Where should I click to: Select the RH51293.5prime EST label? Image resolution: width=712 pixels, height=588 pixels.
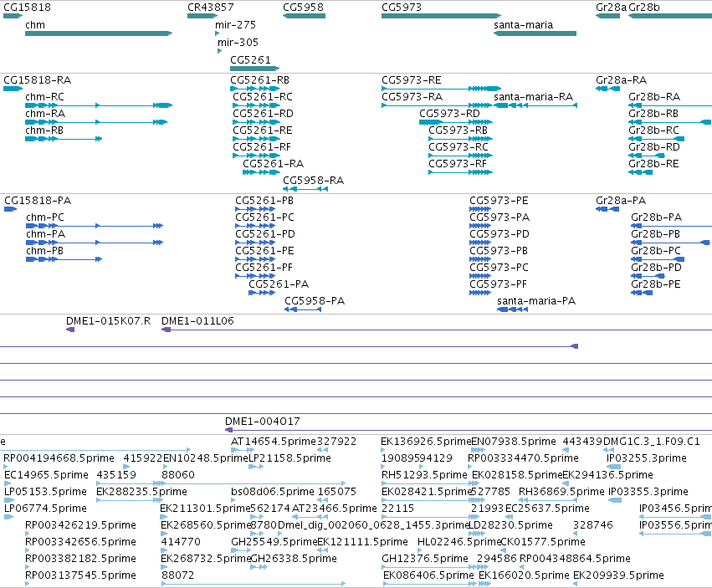(x=424, y=475)
